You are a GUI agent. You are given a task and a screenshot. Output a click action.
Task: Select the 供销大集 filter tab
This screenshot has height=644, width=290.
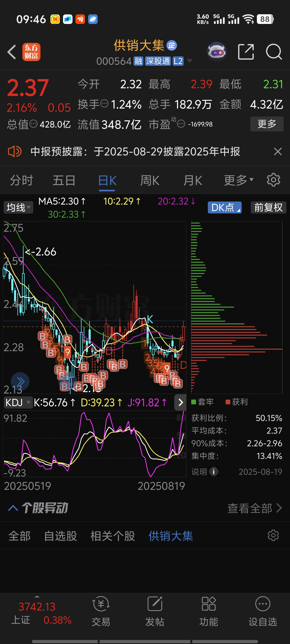[x=171, y=536]
